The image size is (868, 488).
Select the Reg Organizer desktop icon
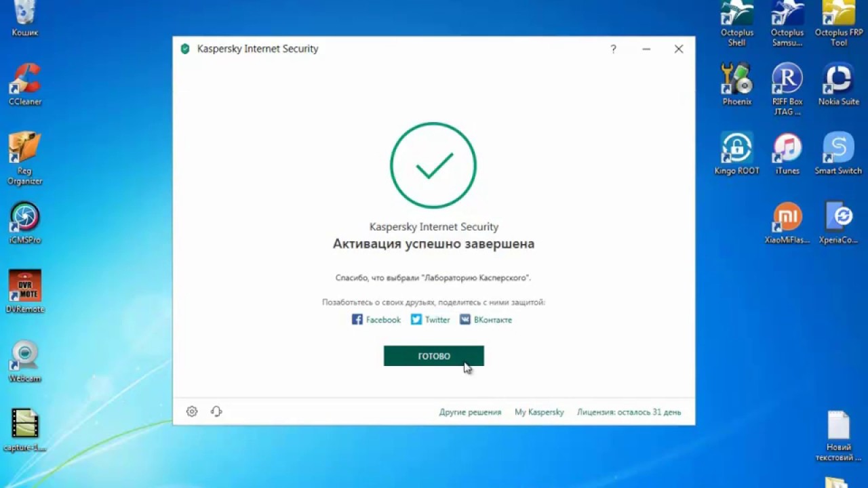[25, 159]
